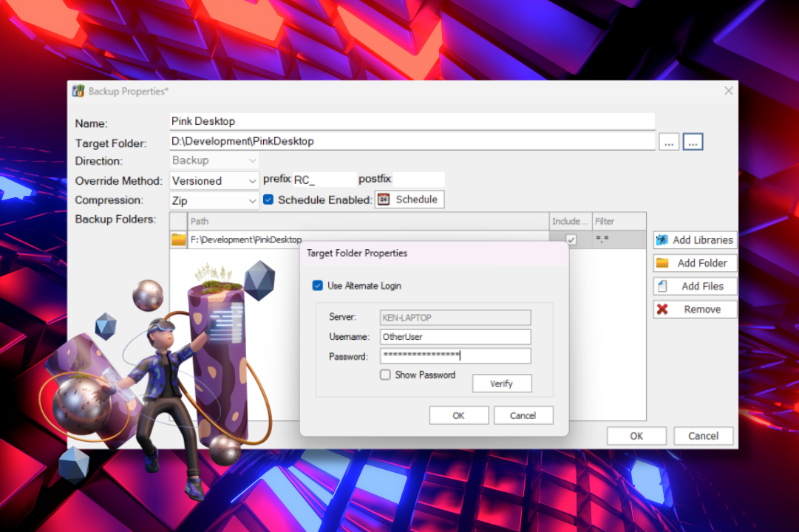799x532 pixels.
Task: Disable the Use Alternate Login checkbox
Action: pyautogui.click(x=318, y=286)
